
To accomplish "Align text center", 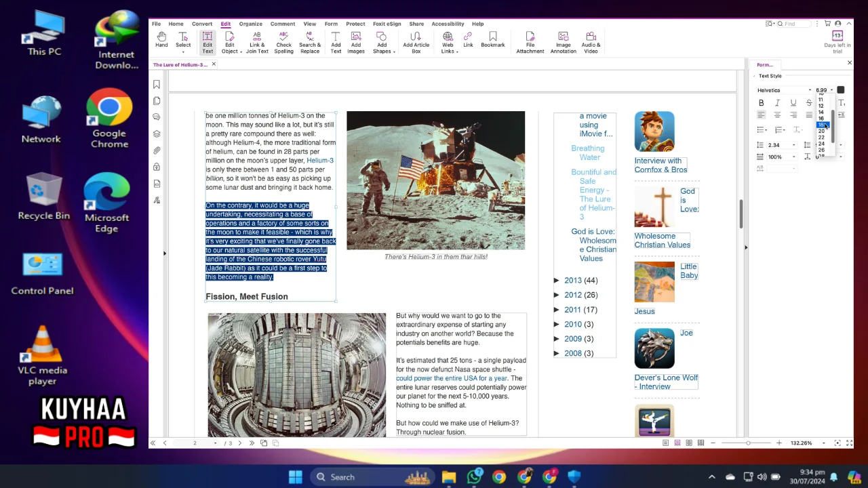I will [777, 115].
